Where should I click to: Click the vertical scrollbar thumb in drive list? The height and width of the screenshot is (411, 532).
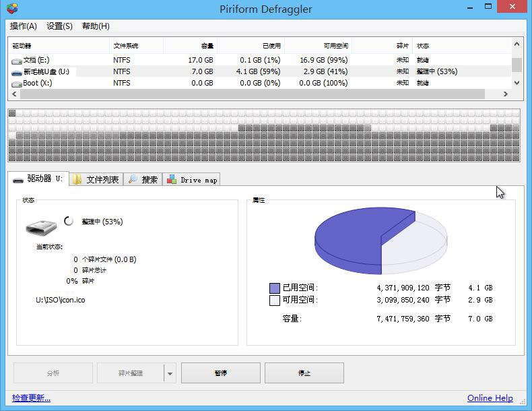tap(517, 65)
